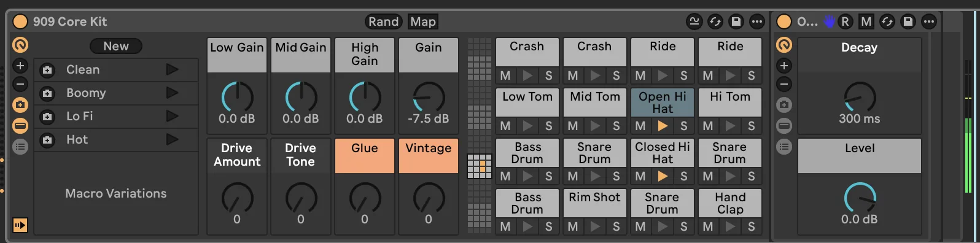The width and height of the screenshot is (980, 243).
Task: Solo the Rim Shot pad
Action: click(x=616, y=226)
